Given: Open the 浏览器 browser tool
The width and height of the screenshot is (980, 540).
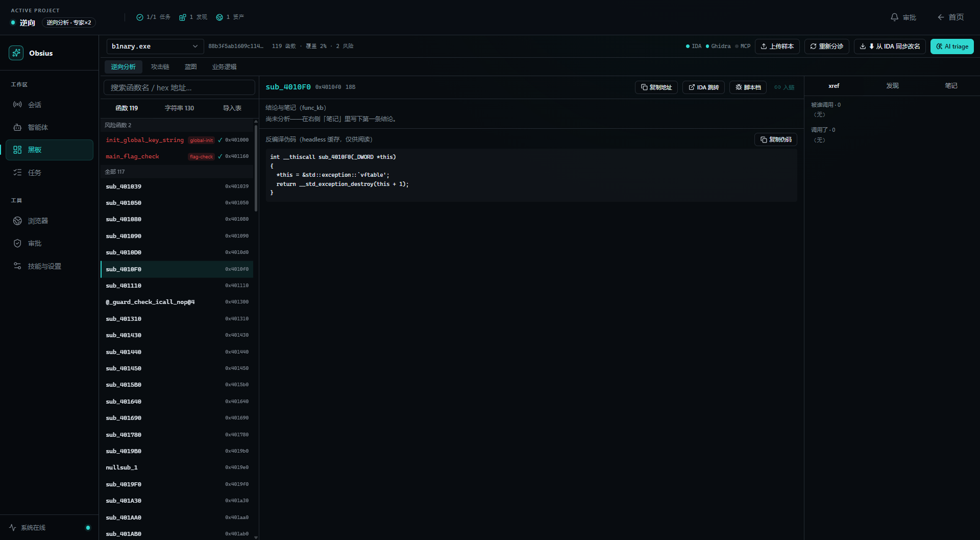Looking at the screenshot, I should click(x=49, y=221).
